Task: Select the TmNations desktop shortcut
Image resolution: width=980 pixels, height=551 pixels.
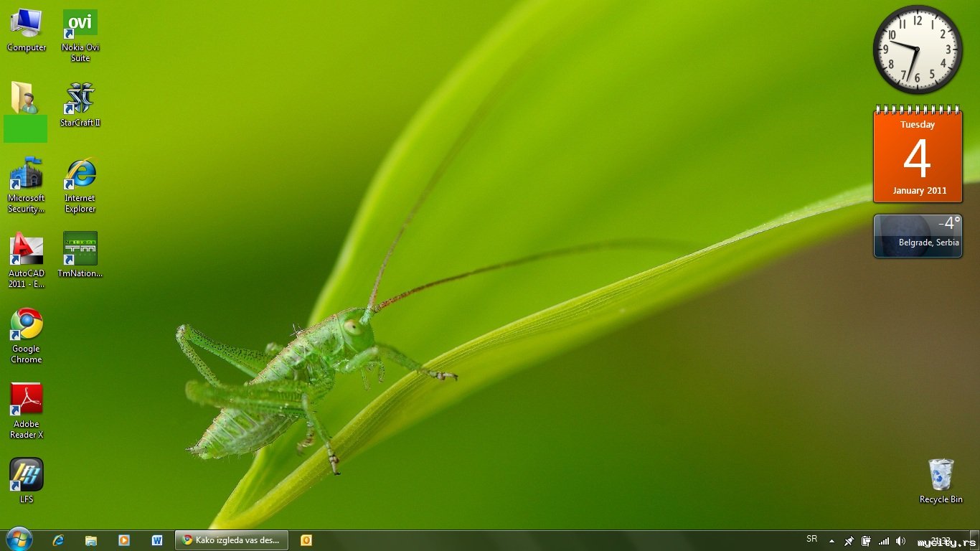Action: pos(80,255)
